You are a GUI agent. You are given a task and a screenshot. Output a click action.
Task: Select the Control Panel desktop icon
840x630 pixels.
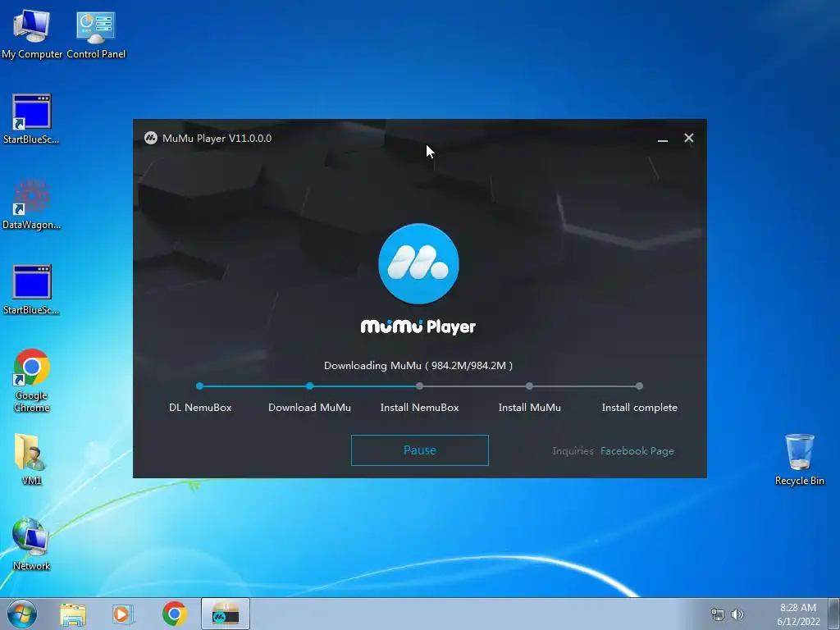(96, 34)
